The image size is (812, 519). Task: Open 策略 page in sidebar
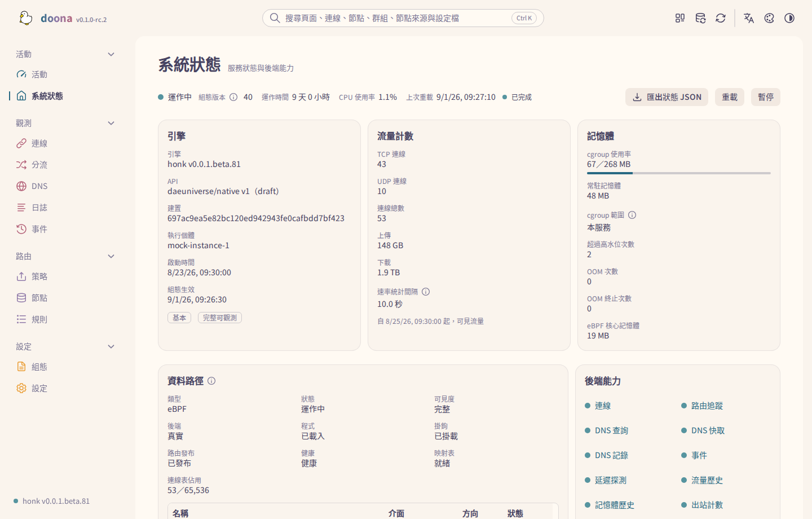tap(65, 276)
